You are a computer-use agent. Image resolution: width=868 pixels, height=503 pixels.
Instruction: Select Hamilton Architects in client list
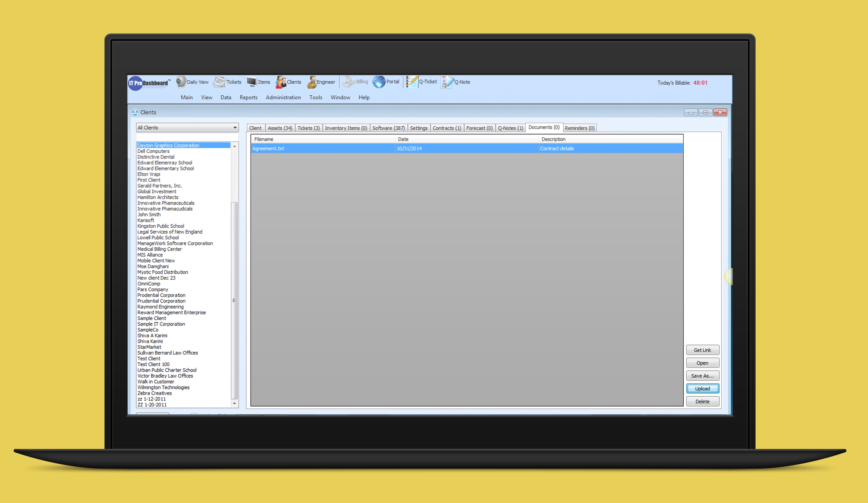point(157,197)
